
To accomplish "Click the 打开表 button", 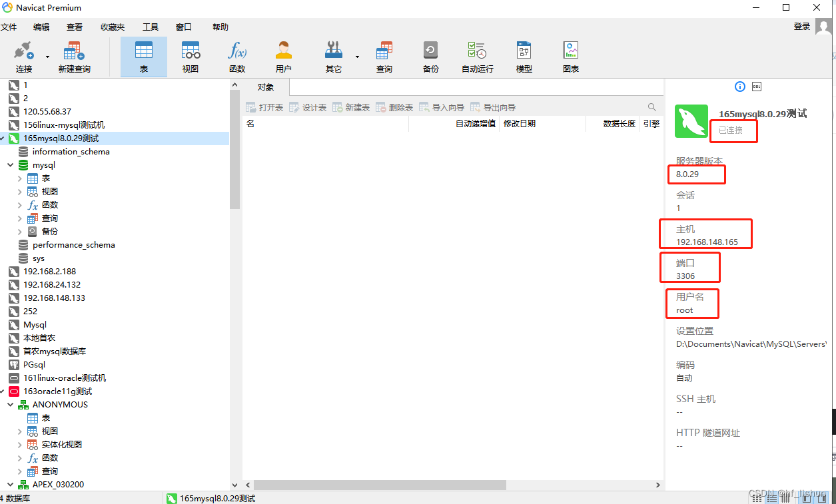I will (x=264, y=107).
